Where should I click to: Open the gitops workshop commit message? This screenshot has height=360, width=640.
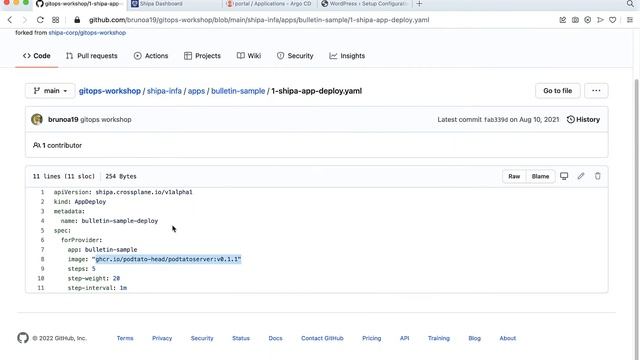[x=106, y=120]
